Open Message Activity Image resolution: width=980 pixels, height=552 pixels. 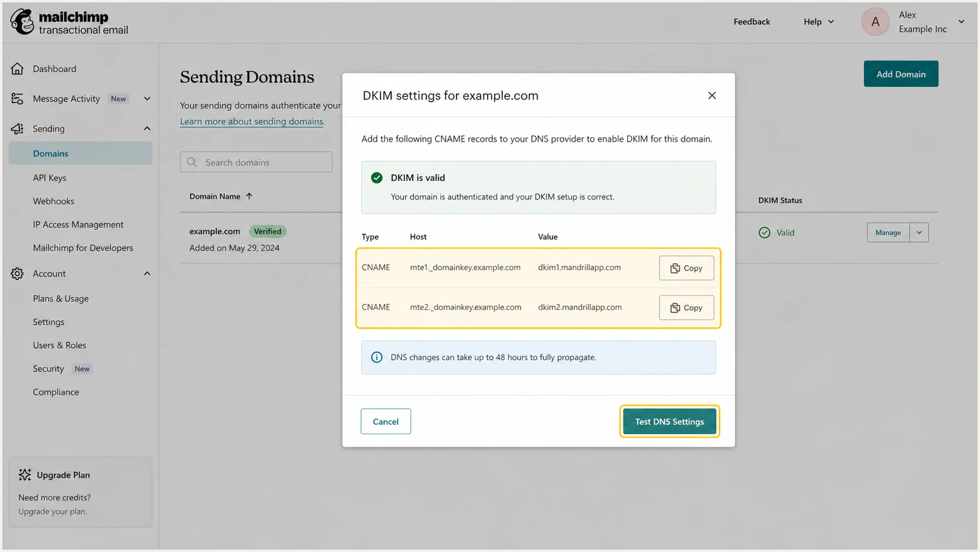click(66, 99)
